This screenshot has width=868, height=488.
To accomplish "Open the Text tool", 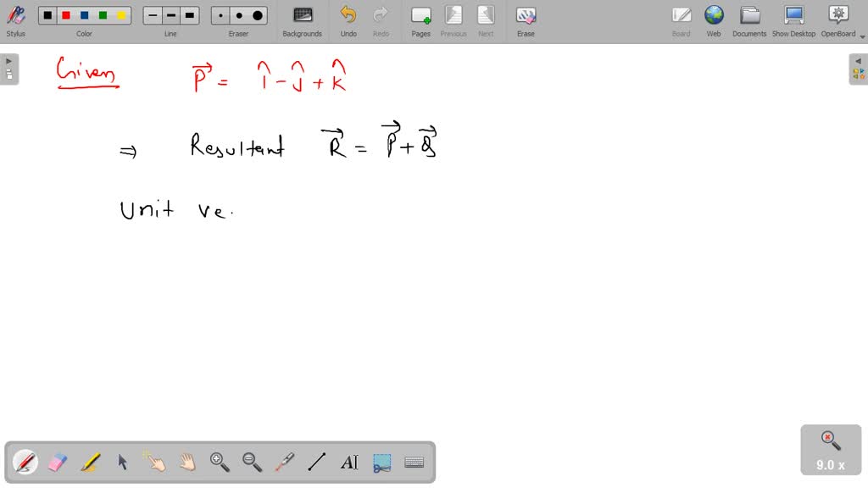I will click(348, 462).
